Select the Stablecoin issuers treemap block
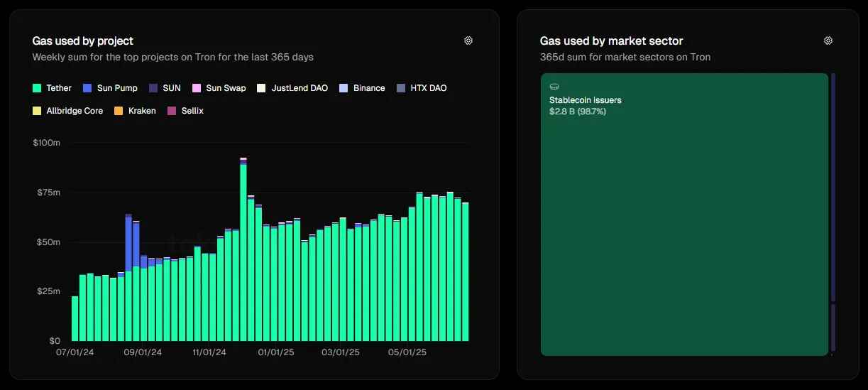Image resolution: width=868 pixels, height=390 pixels. point(684,227)
